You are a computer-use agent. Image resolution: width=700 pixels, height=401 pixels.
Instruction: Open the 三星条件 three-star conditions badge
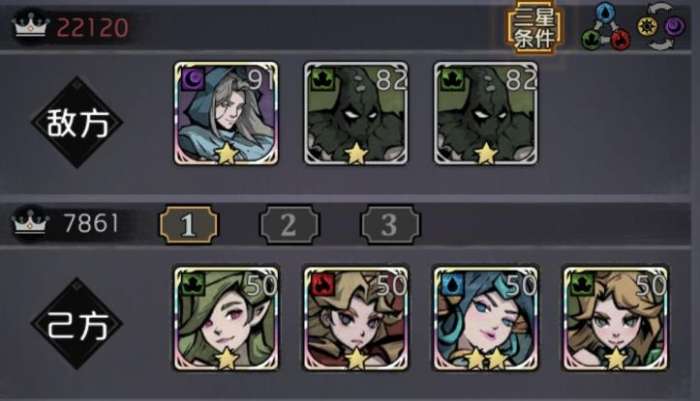click(x=535, y=28)
